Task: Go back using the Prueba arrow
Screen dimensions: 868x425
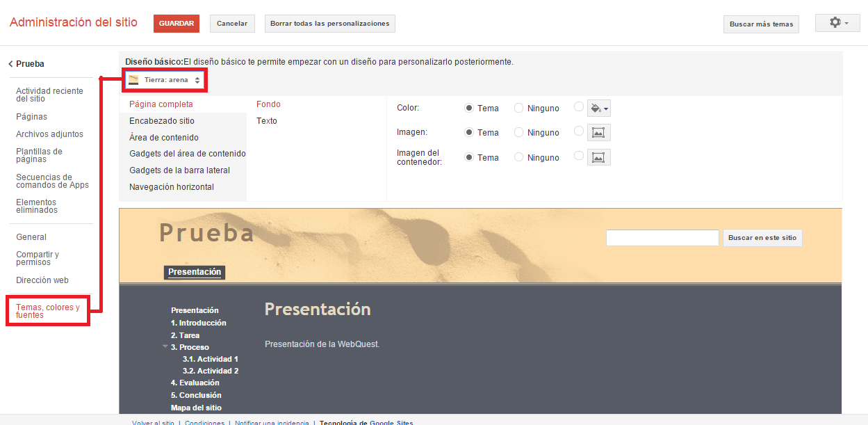Action: click(x=11, y=64)
